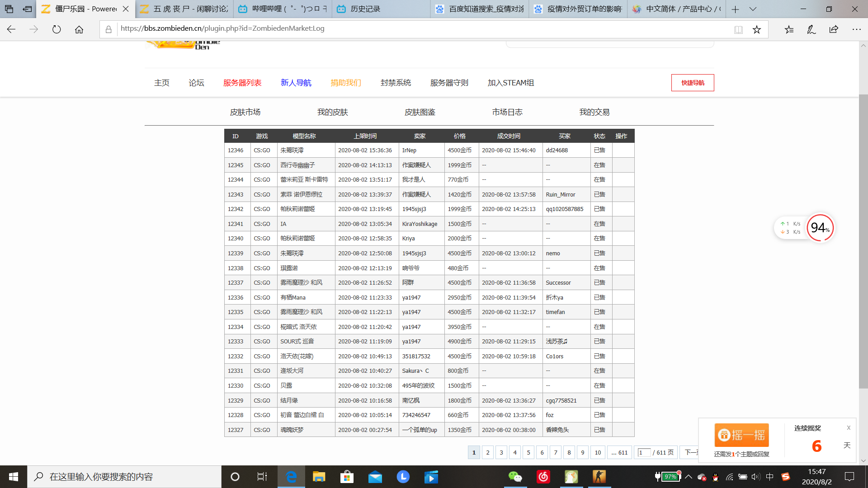Click the Sogou input icon in tray

point(786,477)
